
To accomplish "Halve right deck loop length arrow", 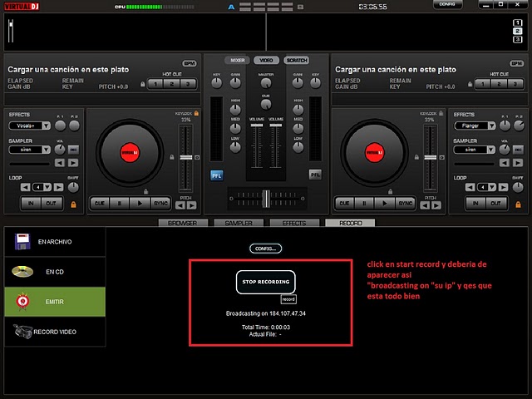I will coord(470,187).
